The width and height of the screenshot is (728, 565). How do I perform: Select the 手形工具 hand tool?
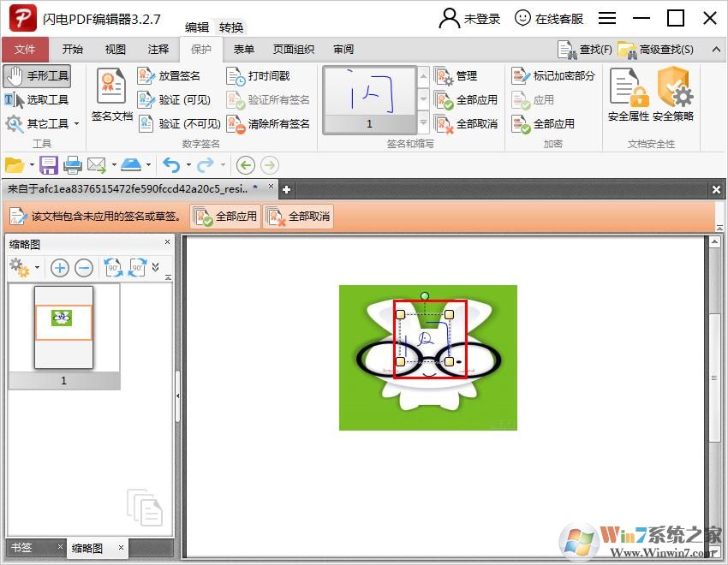[37, 75]
